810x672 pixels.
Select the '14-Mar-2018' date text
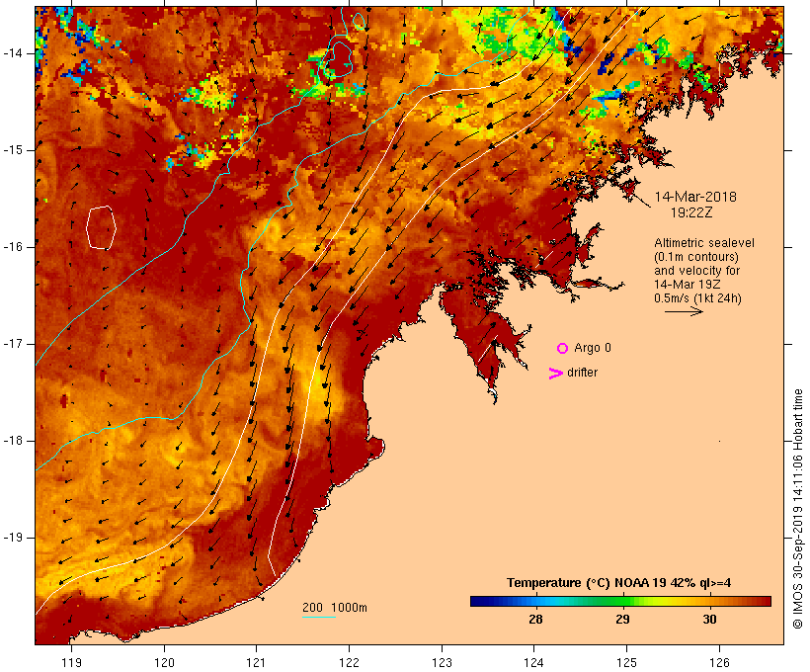click(695, 197)
